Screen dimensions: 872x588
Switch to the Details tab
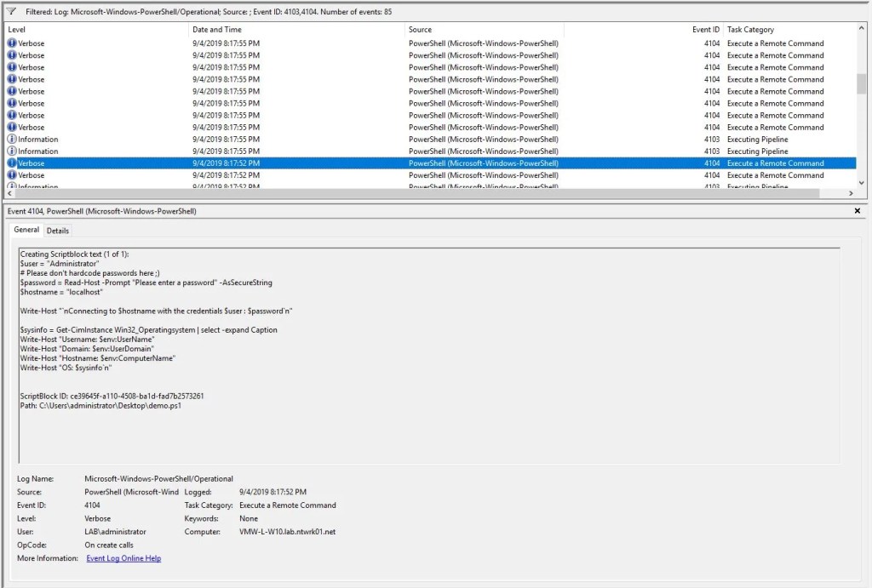click(58, 231)
